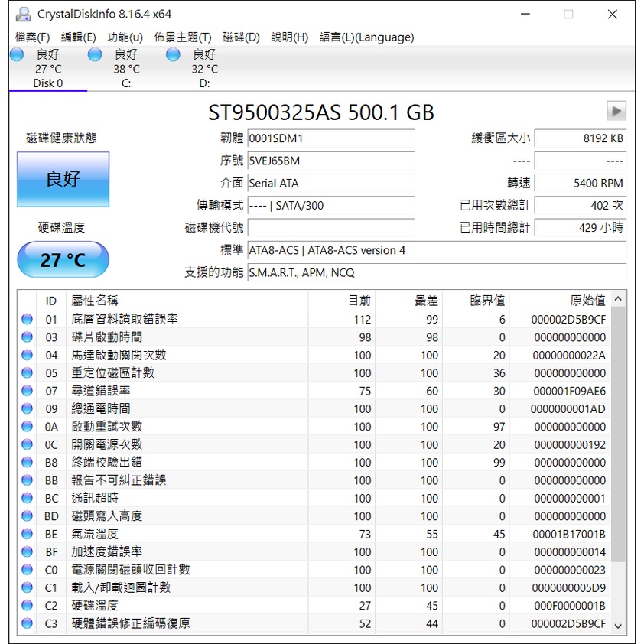Click the status dot beside BE 氣流溫度
Image resolution: width=644 pixels, height=644 pixels.
(x=27, y=533)
